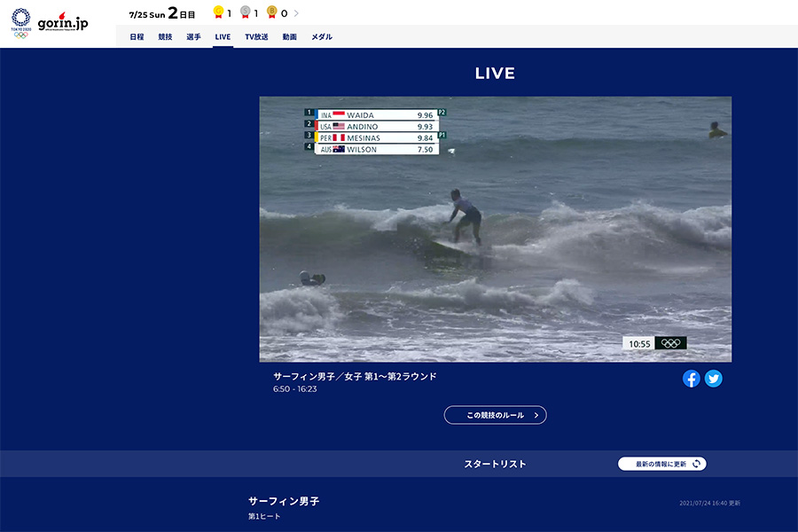Click the 2021/07/24 16:40 更新 timestamp
The height and width of the screenshot is (532, 798).
[x=710, y=503]
